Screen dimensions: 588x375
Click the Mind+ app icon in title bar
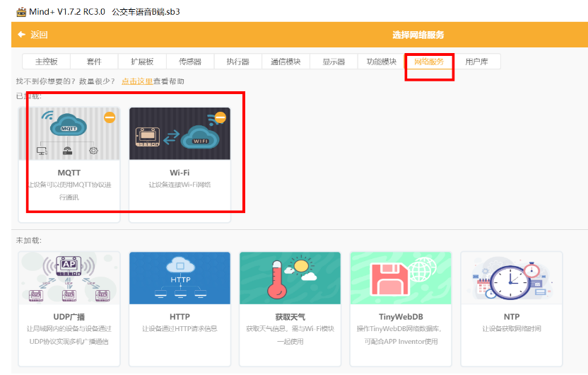[21, 11]
